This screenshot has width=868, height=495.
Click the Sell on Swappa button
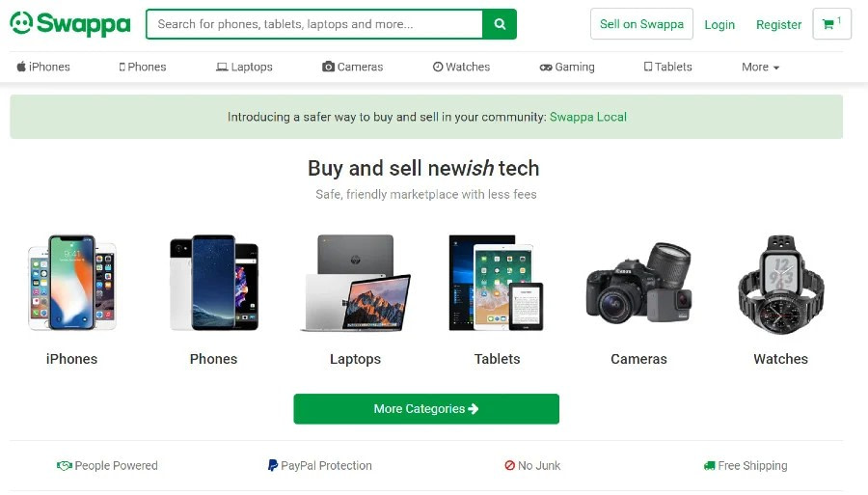click(x=641, y=24)
